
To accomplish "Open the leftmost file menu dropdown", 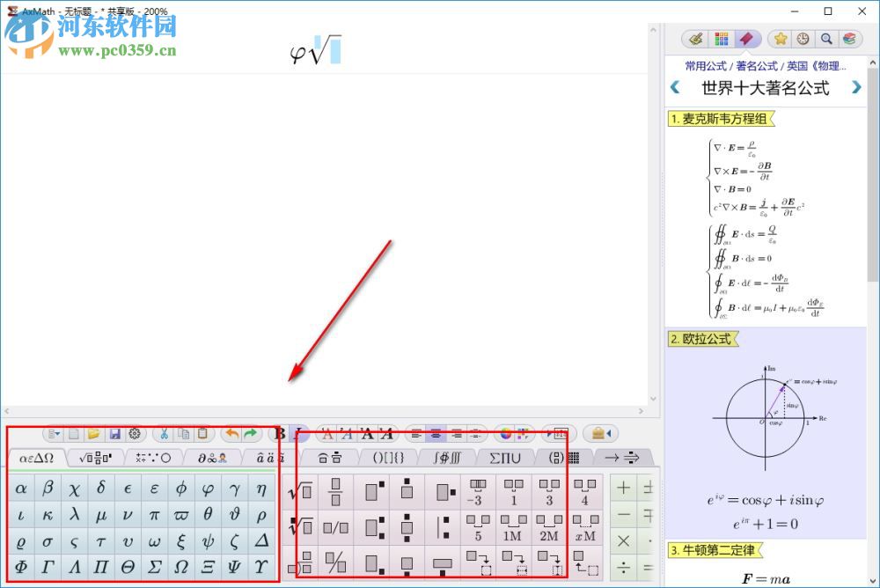I will 54,433.
